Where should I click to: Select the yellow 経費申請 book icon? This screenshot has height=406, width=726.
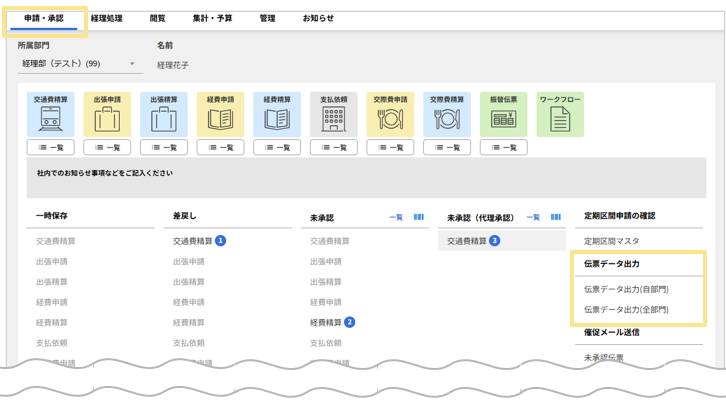click(x=220, y=115)
